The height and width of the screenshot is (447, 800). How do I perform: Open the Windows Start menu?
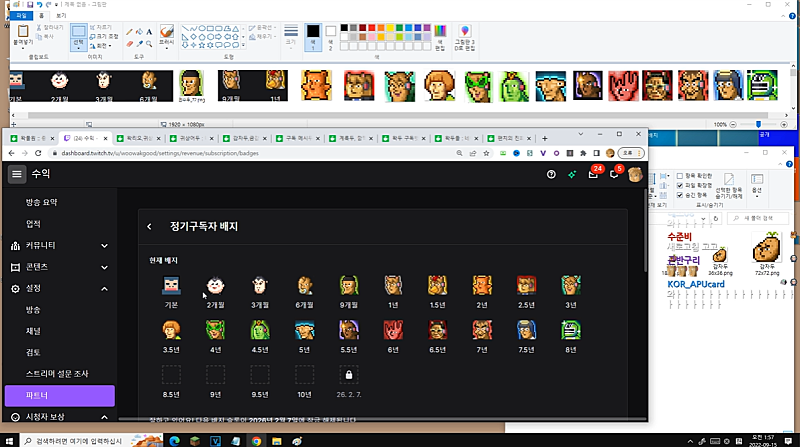(x=9, y=441)
